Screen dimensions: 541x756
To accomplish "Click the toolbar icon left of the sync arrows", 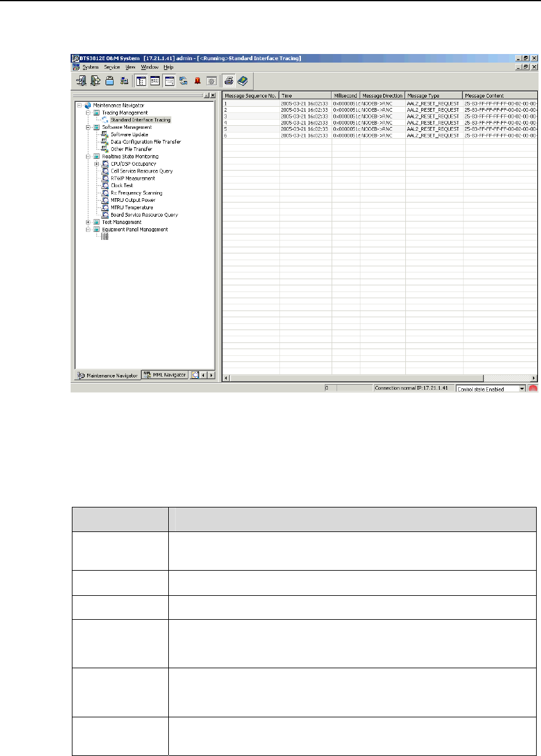I will coord(170,80).
